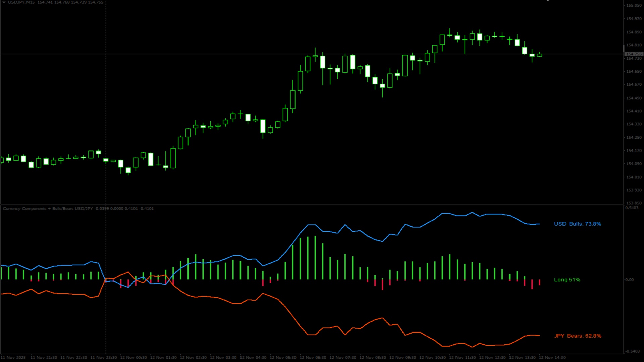Click the 11 Nov 2025 date label
The width and height of the screenshot is (644, 362).
[x=13, y=358]
